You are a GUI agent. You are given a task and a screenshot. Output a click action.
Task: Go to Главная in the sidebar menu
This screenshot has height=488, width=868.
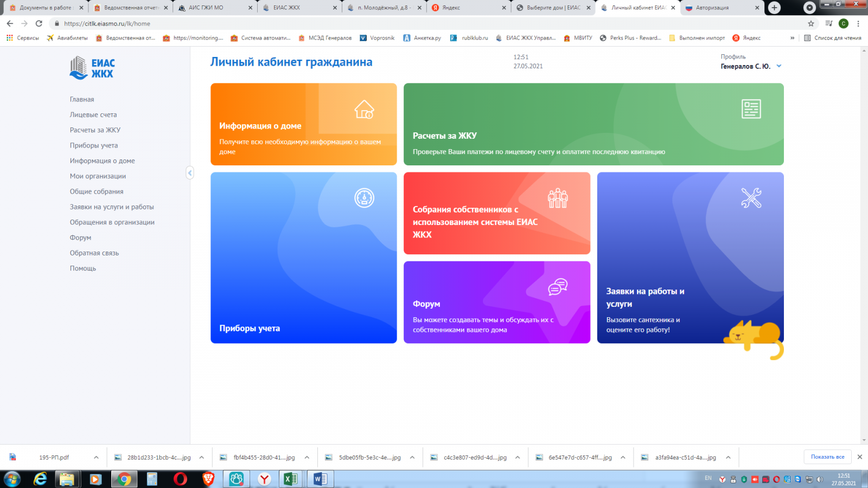[82, 100]
